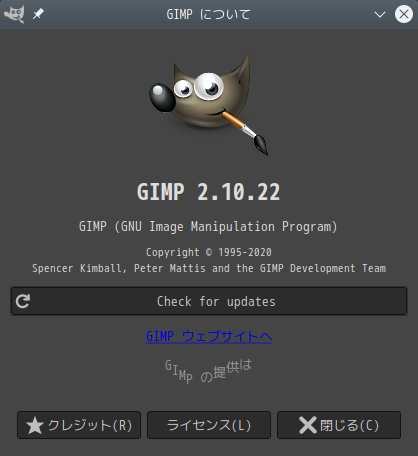
Task: Open credits with クレジット(R) button
Action: point(79,425)
